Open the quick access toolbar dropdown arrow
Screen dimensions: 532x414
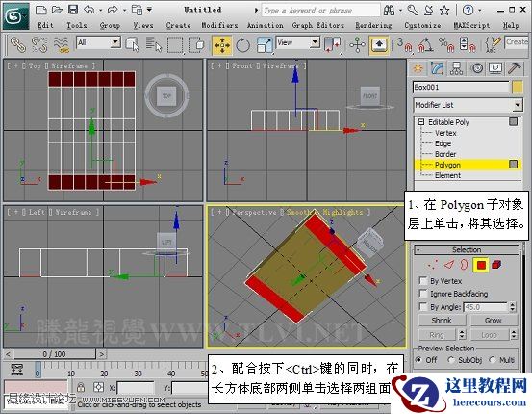click(x=150, y=10)
